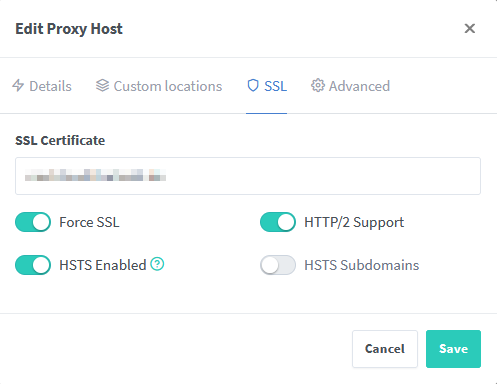The image size is (497, 384).
Task: Disable the HSTS Enabled toggle
Action: point(33,265)
